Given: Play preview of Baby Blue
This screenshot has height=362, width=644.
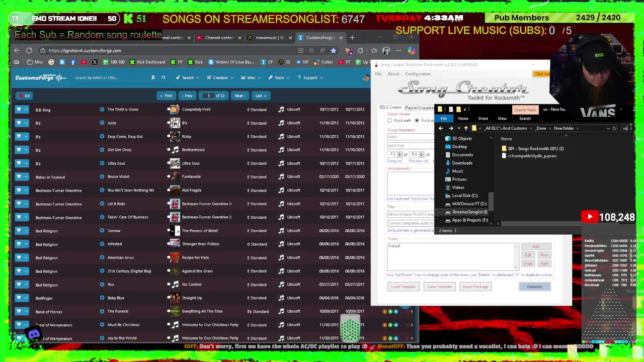Looking at the screenshot, I should coord(102,298).
